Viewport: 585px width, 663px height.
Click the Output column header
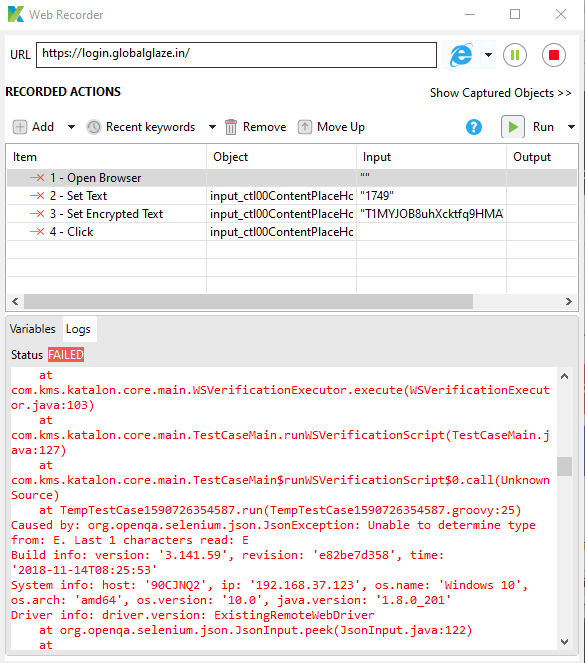pyautogui.click(x=542, y=157)
